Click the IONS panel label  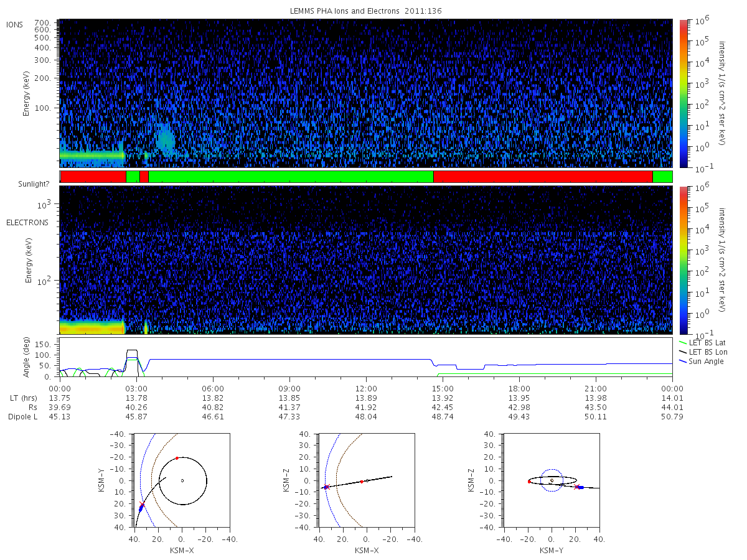(16, 25)
